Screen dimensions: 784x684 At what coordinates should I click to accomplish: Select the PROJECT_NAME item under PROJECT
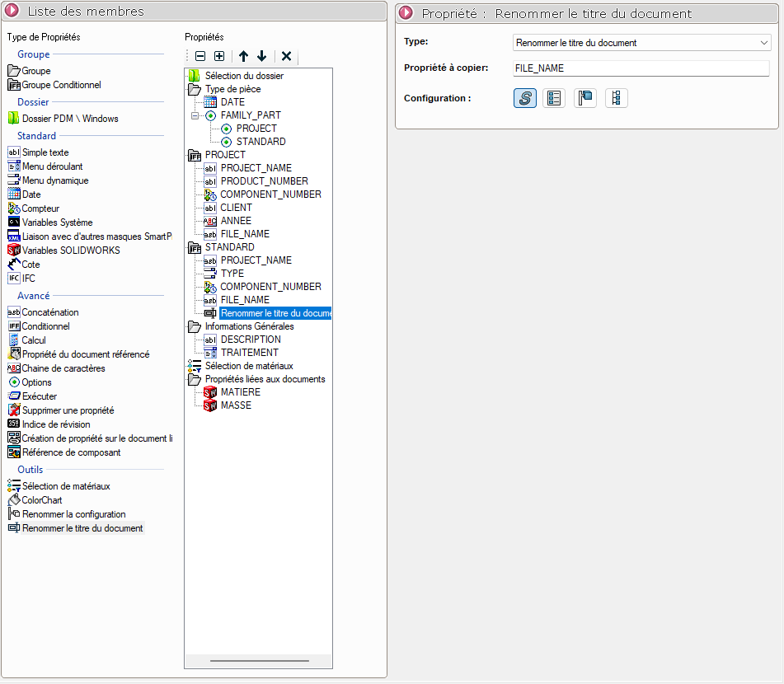coord(256,168)
